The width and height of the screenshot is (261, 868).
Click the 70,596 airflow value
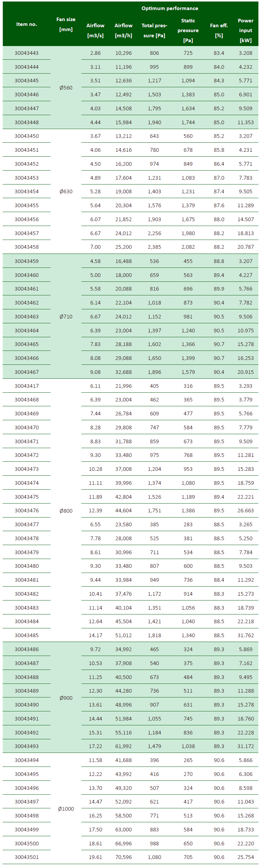pos(123,857)
